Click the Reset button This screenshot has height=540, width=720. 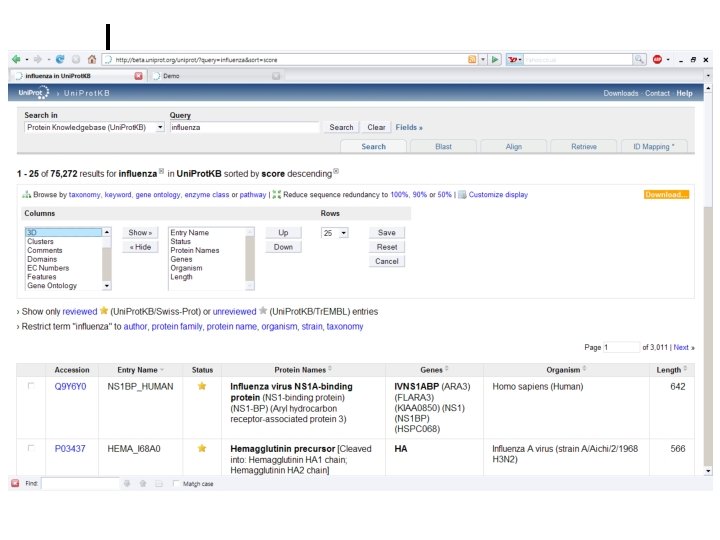[387, 247]
